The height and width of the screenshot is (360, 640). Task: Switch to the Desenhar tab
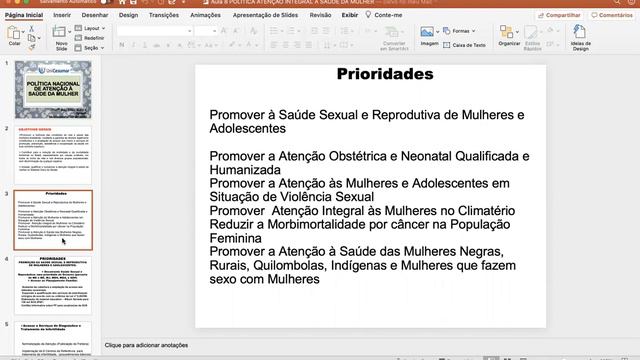pos(95,15)
